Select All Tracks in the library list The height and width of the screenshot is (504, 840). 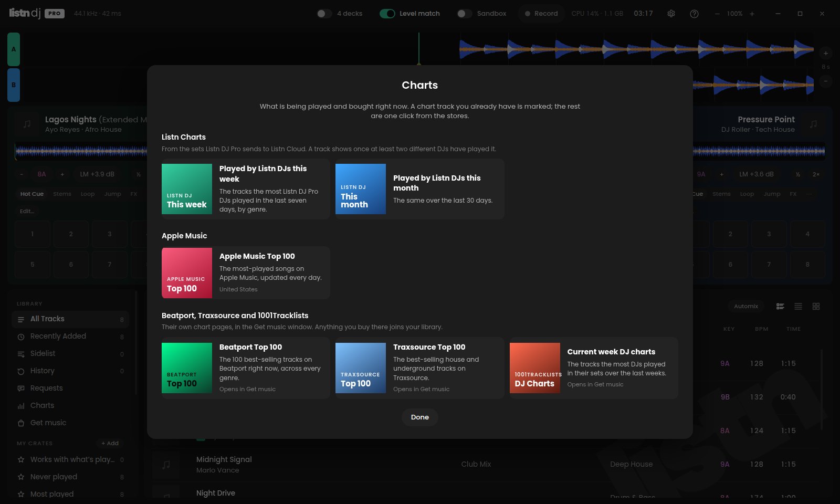tap(70, 319)
